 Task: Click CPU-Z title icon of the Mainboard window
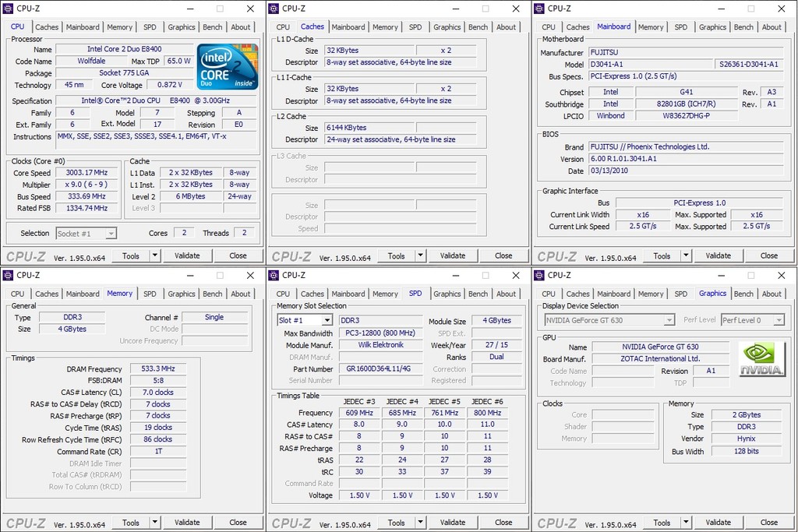coord(540,9)
